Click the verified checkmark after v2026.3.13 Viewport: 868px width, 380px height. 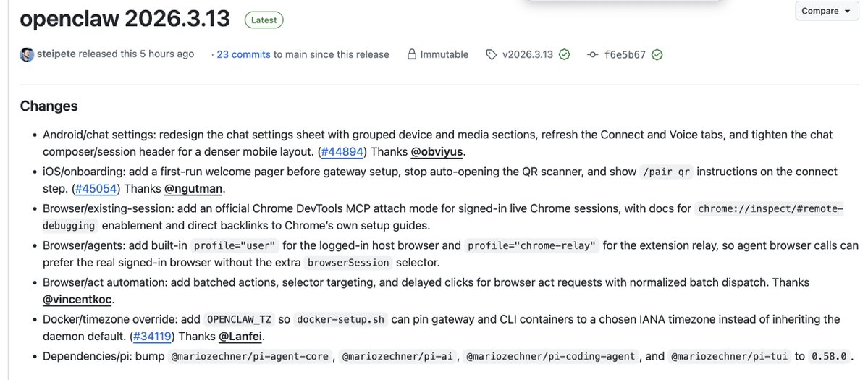pos(564,54)
